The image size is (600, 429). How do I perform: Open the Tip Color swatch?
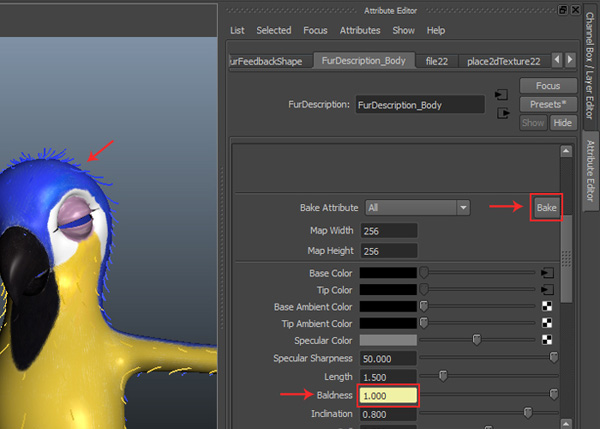tap(388, 290)
